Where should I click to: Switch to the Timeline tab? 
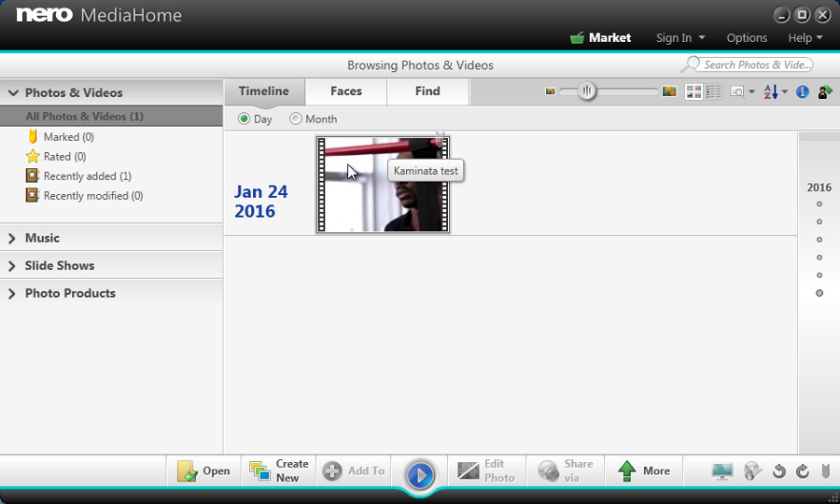tap(264, 91)
